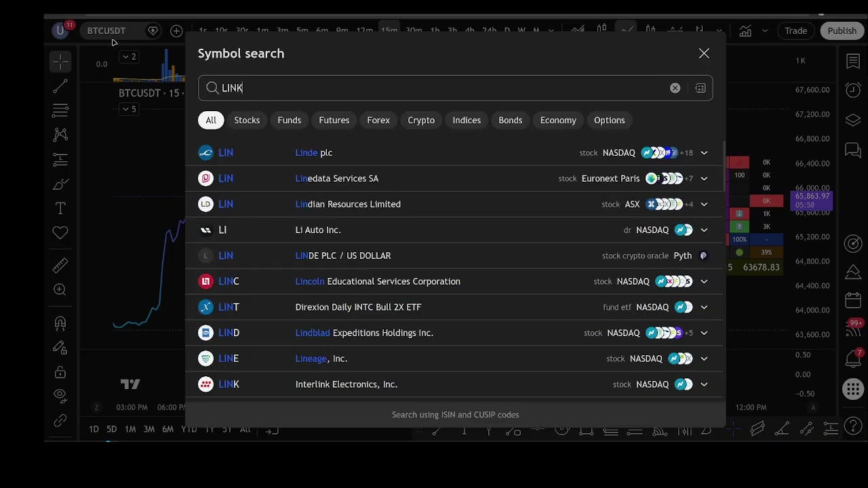This screenshot has width=868, height=488.
Task: Expand exchanges for Linde plc row
Action: pyautogui.click(x=704, y=153)
